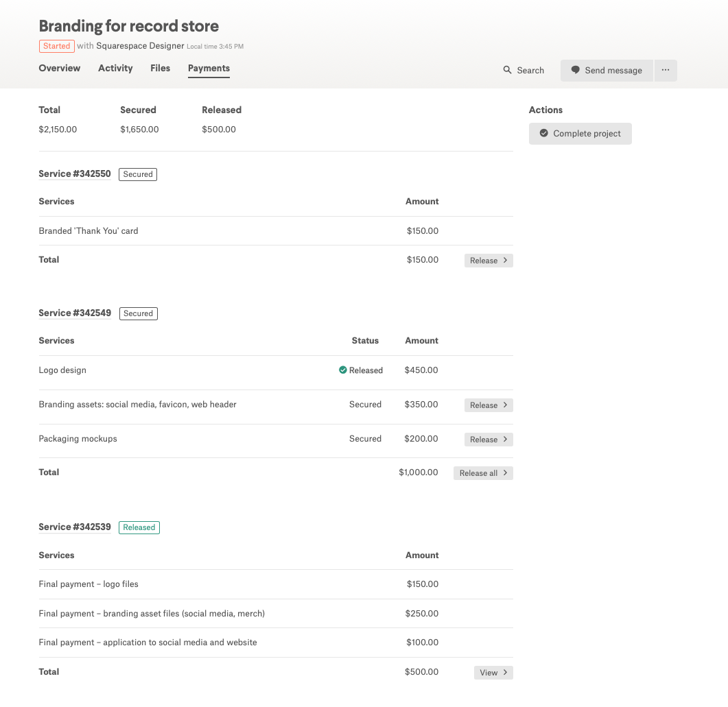The width and height of the screenshot is (728, 707).
Task: Release the Branding assets payment
Action: coord(489,405)
